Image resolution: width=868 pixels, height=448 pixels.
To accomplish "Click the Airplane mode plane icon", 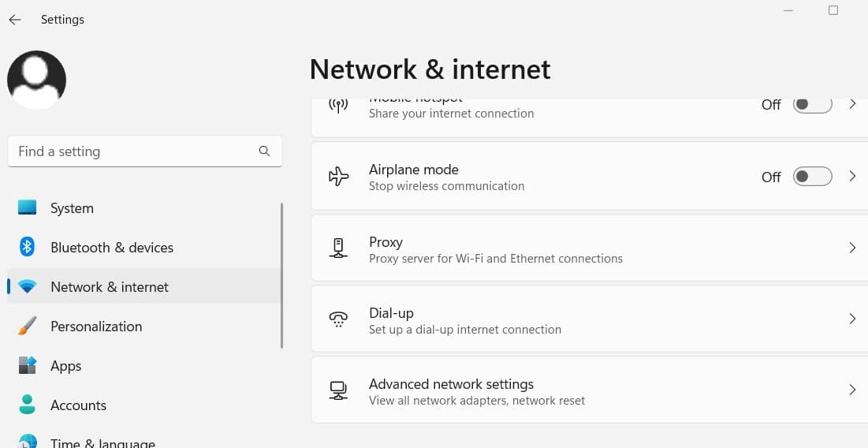I will click(338, 177).
